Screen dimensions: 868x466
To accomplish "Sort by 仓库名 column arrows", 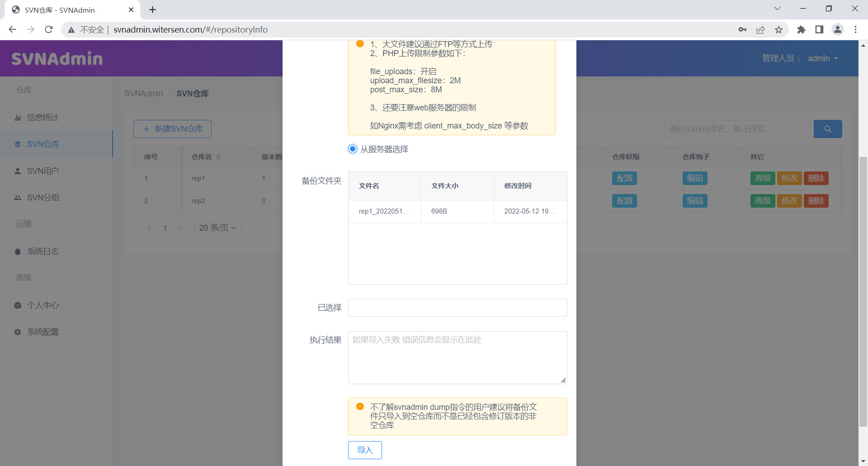I will pos(218,157).
